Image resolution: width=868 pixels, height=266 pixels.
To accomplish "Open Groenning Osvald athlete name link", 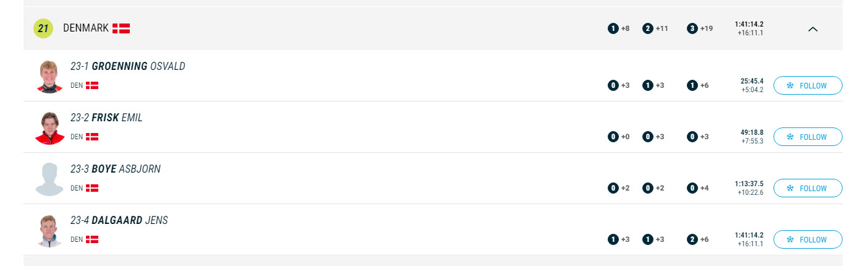I will pos(128,66).
